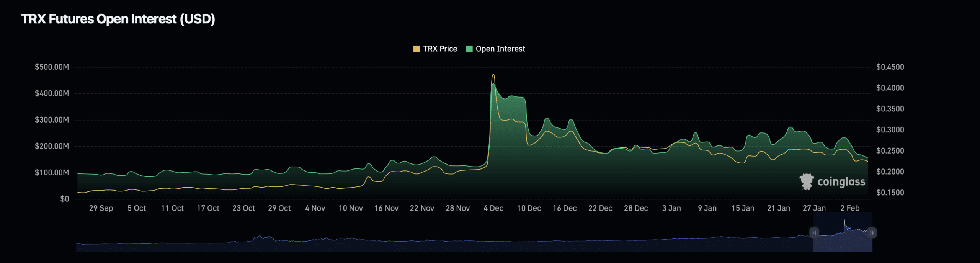The height and width of the screenshot is (263, 980).
Task: Select the 29 Sep date label
Action: pyautogui.click(x=101, y=208)
